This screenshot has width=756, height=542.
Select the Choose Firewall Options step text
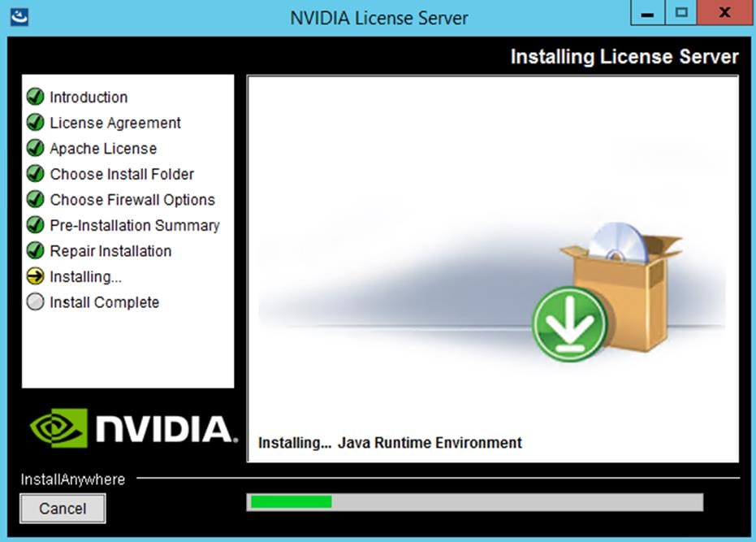(x=132, y=199)
